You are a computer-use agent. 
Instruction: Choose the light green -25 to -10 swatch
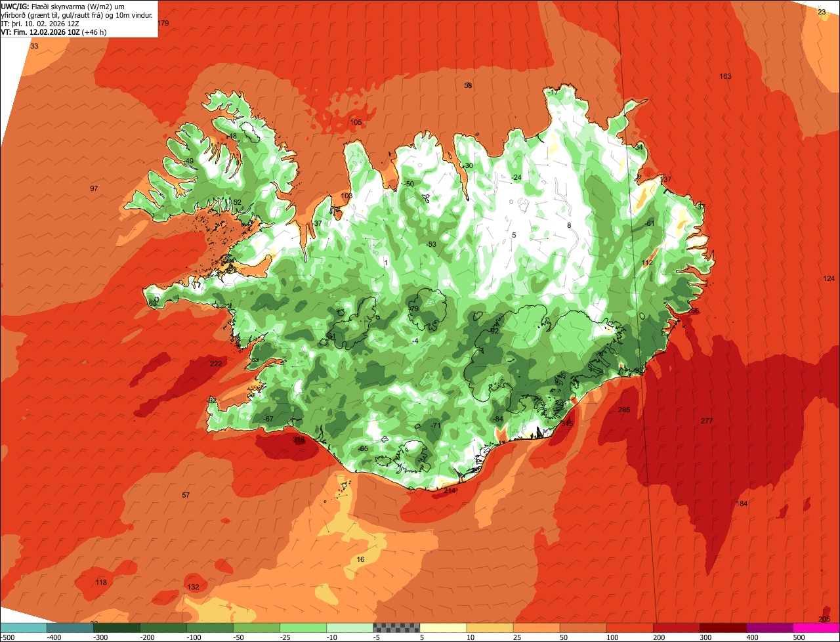[304, 628]
